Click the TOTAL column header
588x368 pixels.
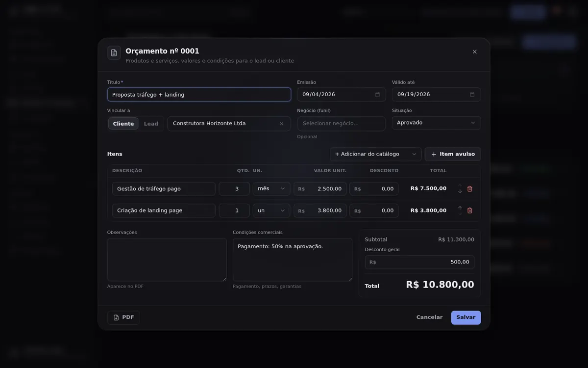(439, 171)
